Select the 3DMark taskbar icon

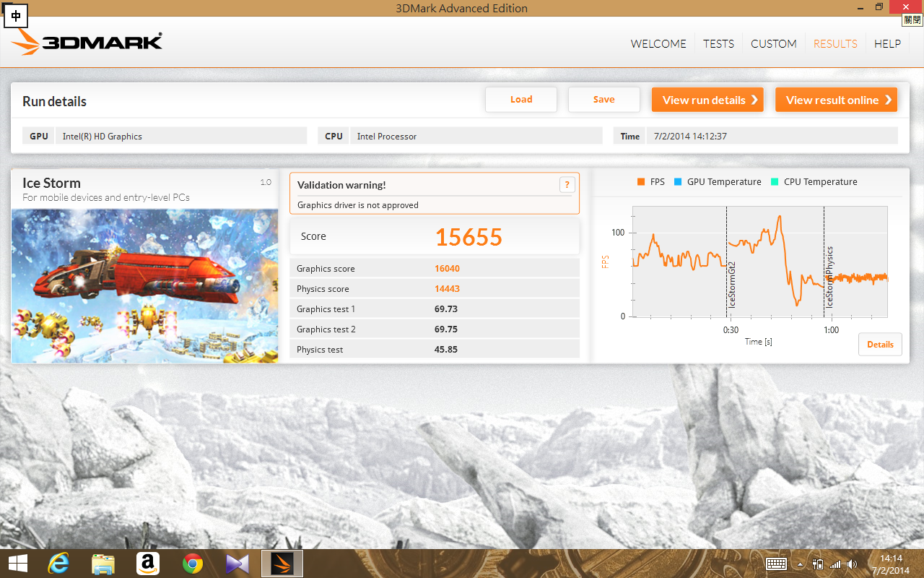(282, 564)
